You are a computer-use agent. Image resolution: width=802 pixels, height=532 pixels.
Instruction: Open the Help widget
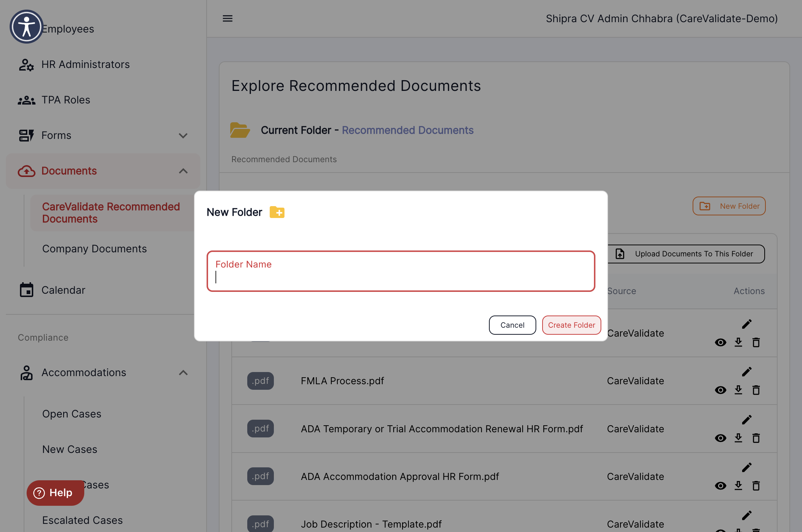(55, 493)
